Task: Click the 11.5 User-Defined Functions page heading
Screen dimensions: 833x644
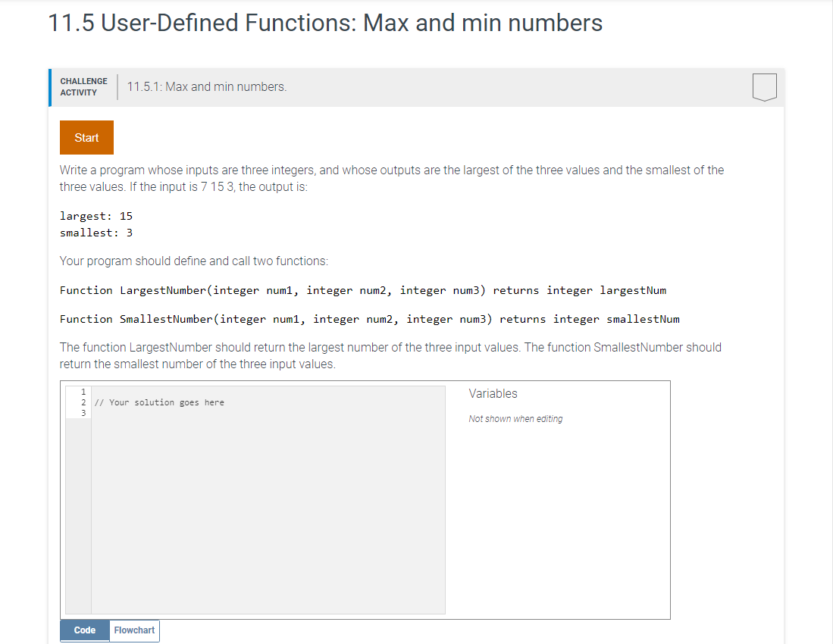Action: (324, 23)
